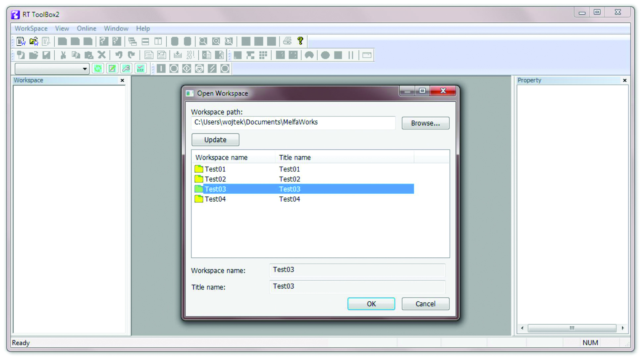This screenshot has width=644, height=357.
Task: Open the WorkSpace menu
Action: [31, 28]
